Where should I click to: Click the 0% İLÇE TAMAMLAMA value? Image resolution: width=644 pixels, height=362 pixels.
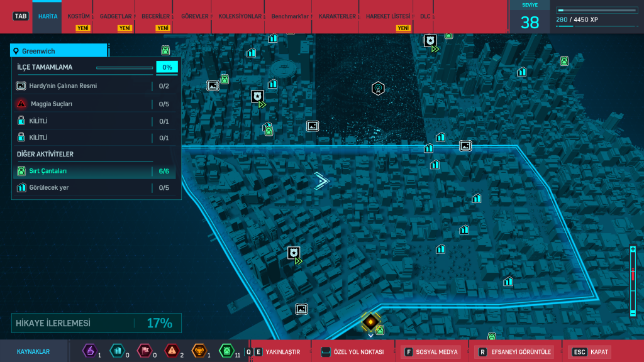(167, 67)
